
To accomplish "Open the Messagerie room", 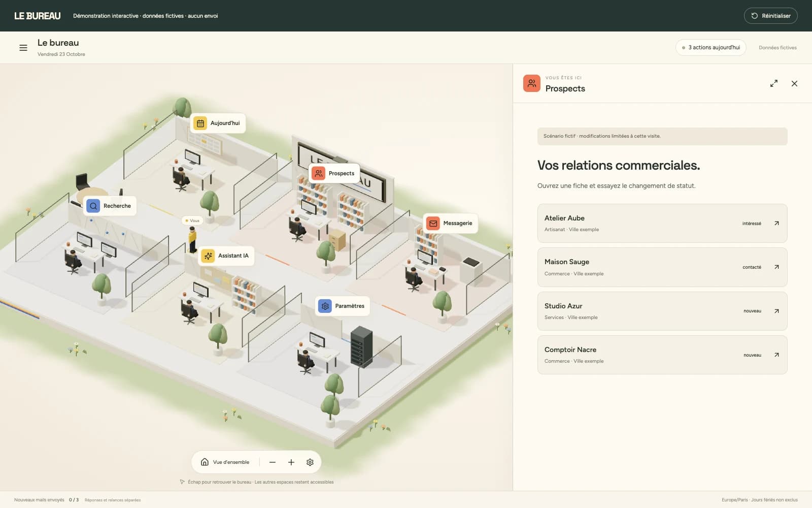I will click(450, 223).
